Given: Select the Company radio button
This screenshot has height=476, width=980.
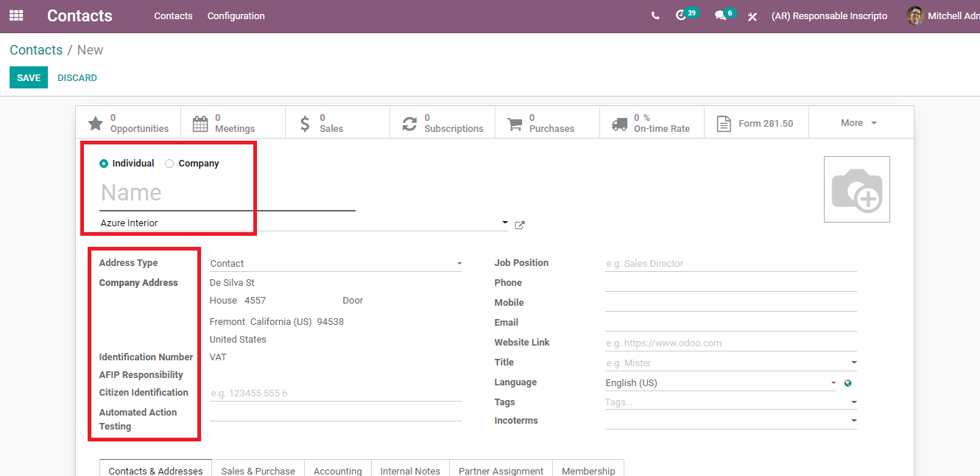Looking at the screenshot, I should click(169, 164).
